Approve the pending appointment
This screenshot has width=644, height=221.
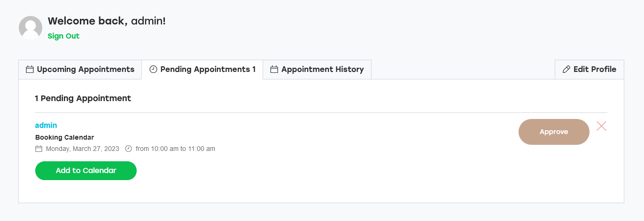[554, 132]
